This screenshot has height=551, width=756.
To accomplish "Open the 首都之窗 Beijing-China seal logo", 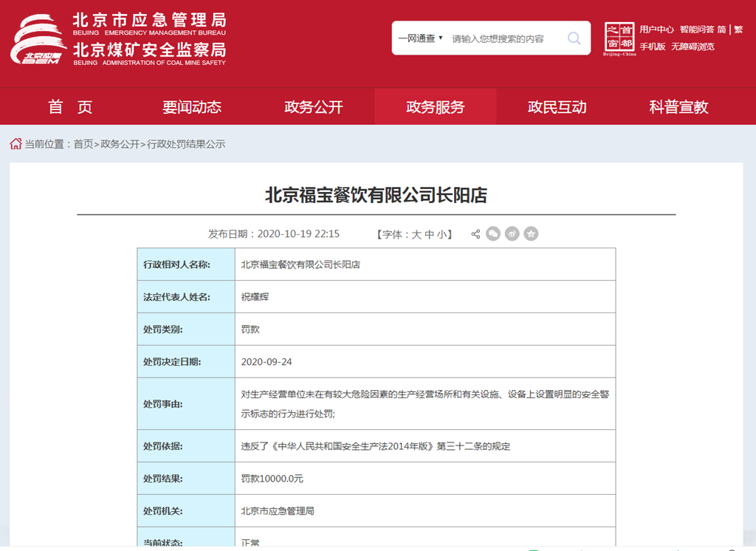I will point(619,38).
